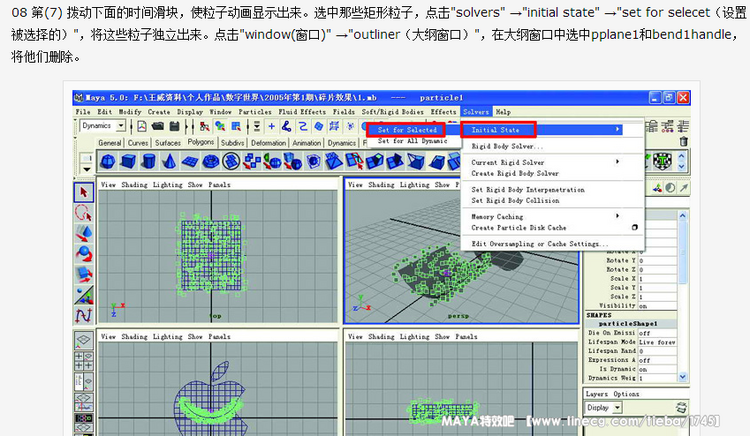Image resolution: width=750 pixels, height=436 pixels.
Task: Click the polygon sphere shelf icon
Action: point(108,162)
